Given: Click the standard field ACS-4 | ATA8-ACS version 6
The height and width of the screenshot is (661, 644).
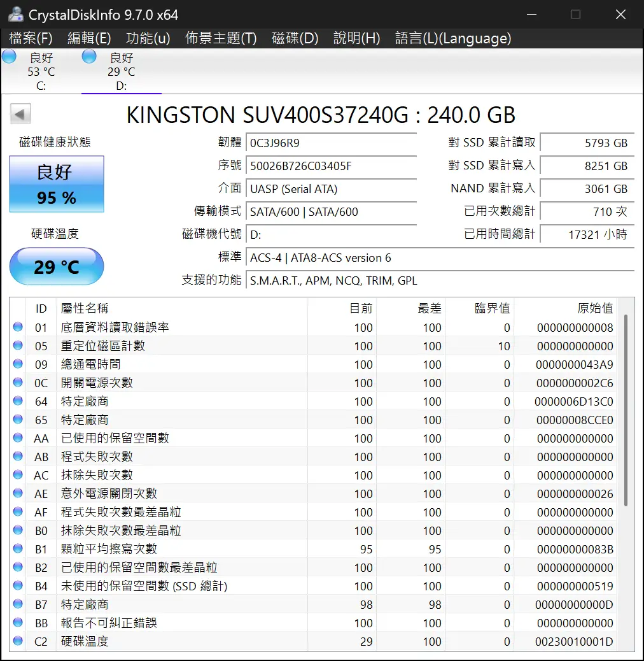Looking at the screenshot, I should (x=440, y=257).
